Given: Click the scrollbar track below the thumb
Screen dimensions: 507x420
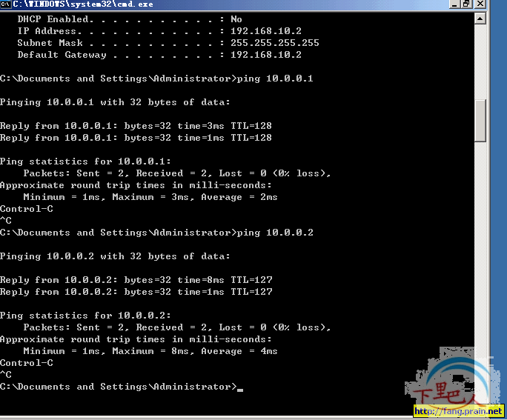Looking at the screenshot, I should 480,259.
